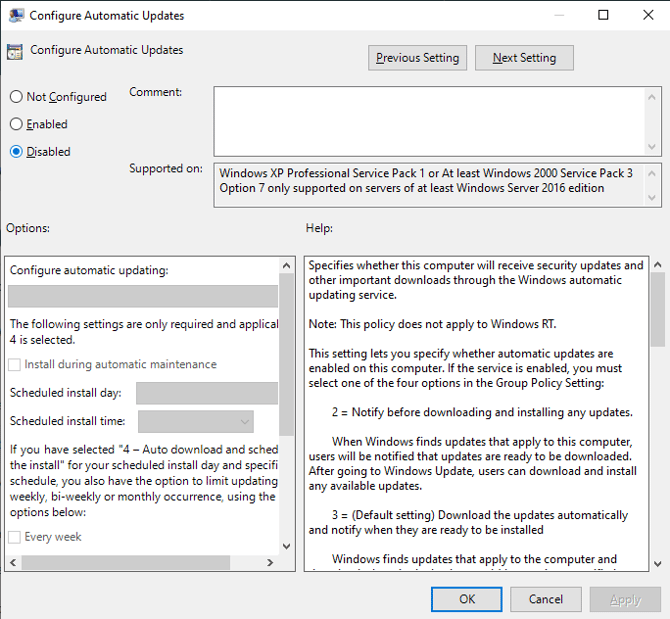670x619 pixels.
Task: Maximize the Configure Automatic Updates window
Action: 603,15
